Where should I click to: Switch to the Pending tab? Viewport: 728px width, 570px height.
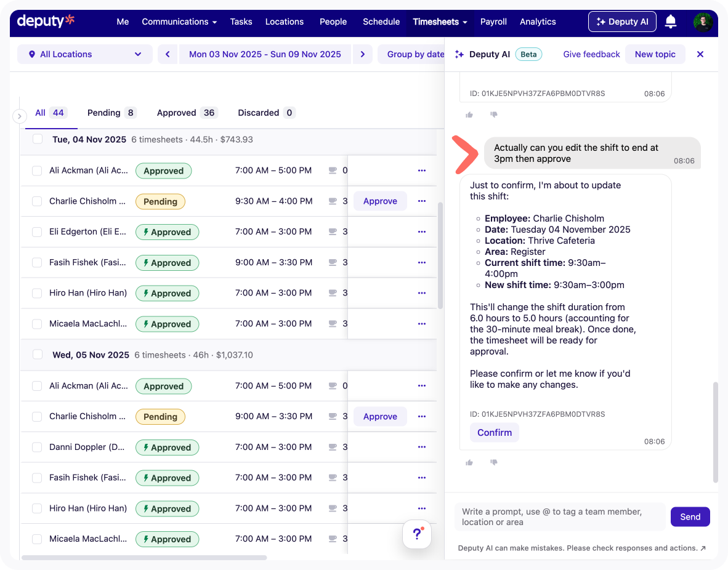(111, 113)
